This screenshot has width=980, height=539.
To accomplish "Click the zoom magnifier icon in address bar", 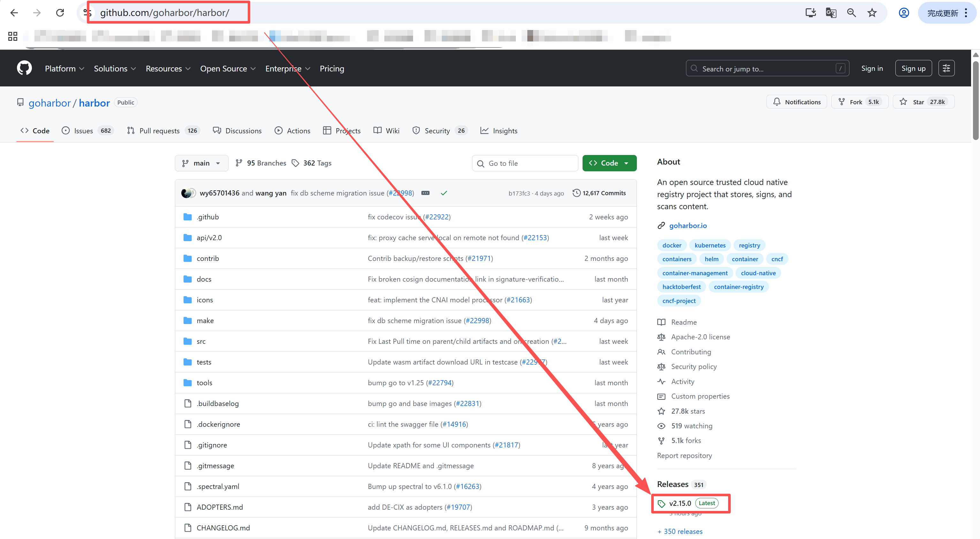I will pyautogui.click(x=851, y=13).
